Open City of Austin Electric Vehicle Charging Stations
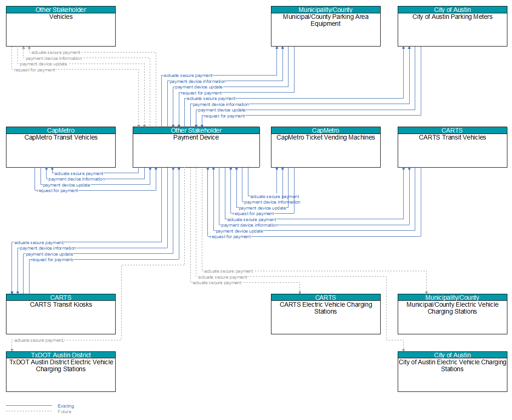The height and width of the screenshot is (420, 512). pos(452,372)
